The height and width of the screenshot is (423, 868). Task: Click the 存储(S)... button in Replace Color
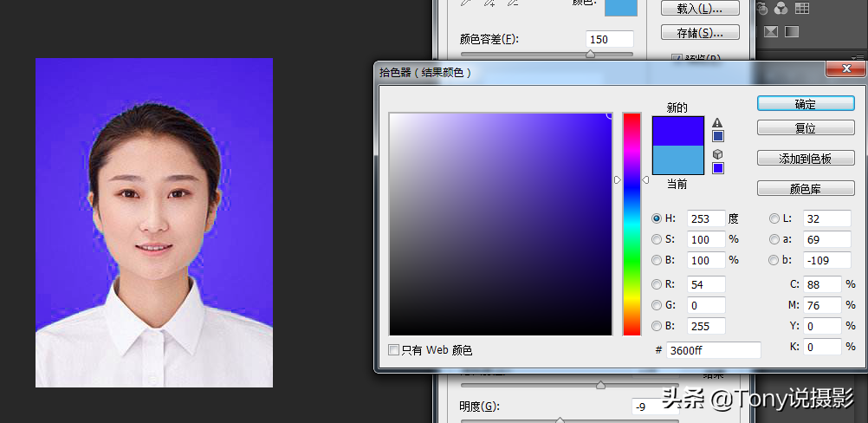pyautogui.click(x=700, y=33)
